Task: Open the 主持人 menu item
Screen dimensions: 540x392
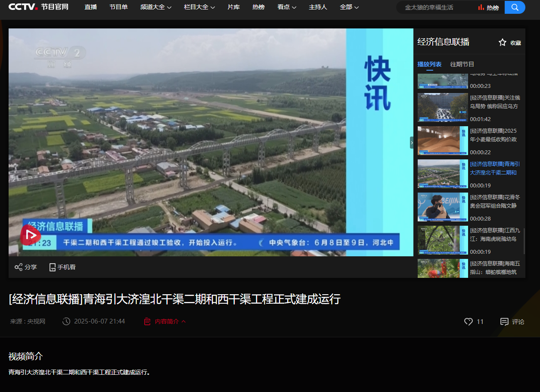Action: point(318,7)
